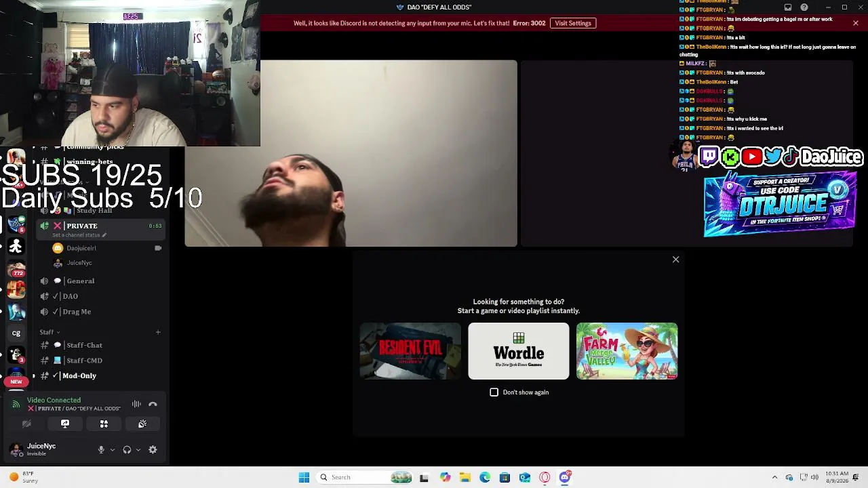Start the Wordle activity
Screen dimensions: 868x488
[519, 351]
